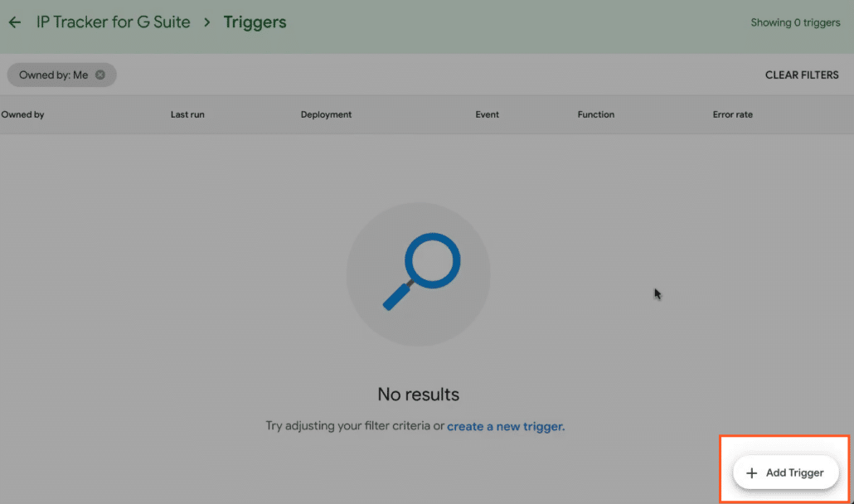Image resolution: width=854 pixels, height=504 pixels.
Task: Click the Error rate column header
Action: coord(733,115)
